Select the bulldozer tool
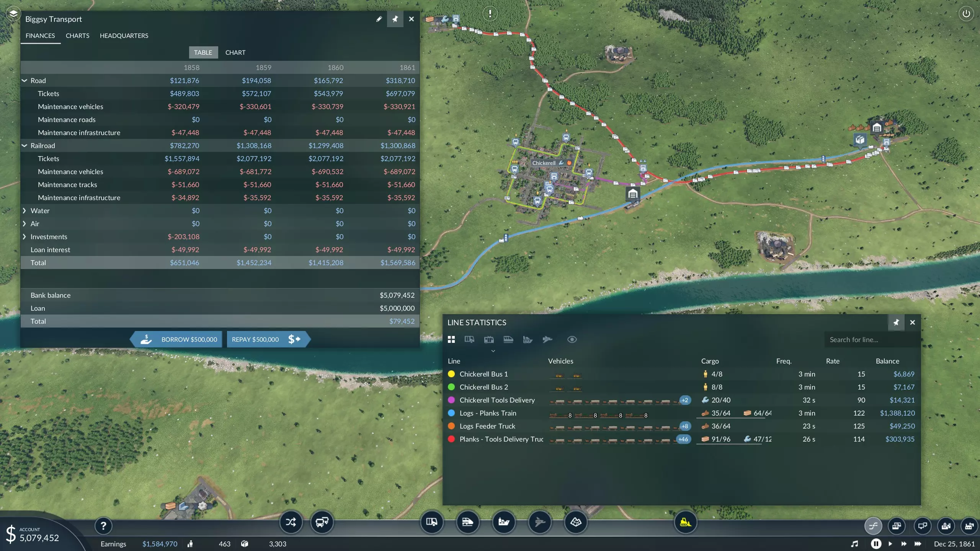The image size is (980, 551). pyautogui.click(x=685, y=522)
